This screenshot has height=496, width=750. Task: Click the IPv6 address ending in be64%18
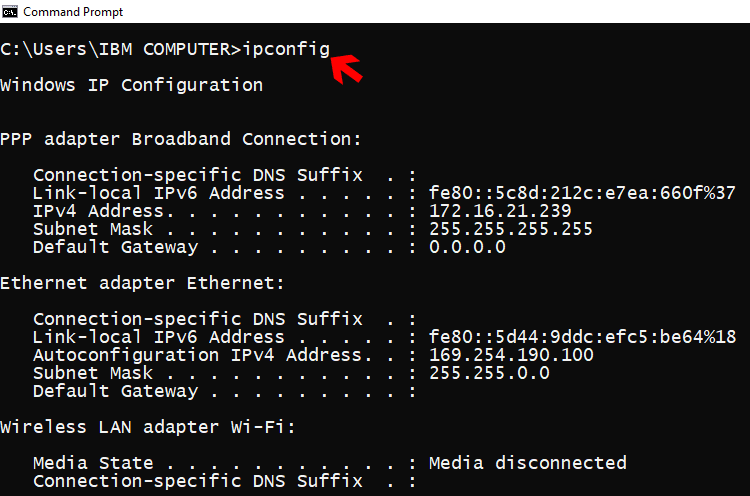coord(582,337)
